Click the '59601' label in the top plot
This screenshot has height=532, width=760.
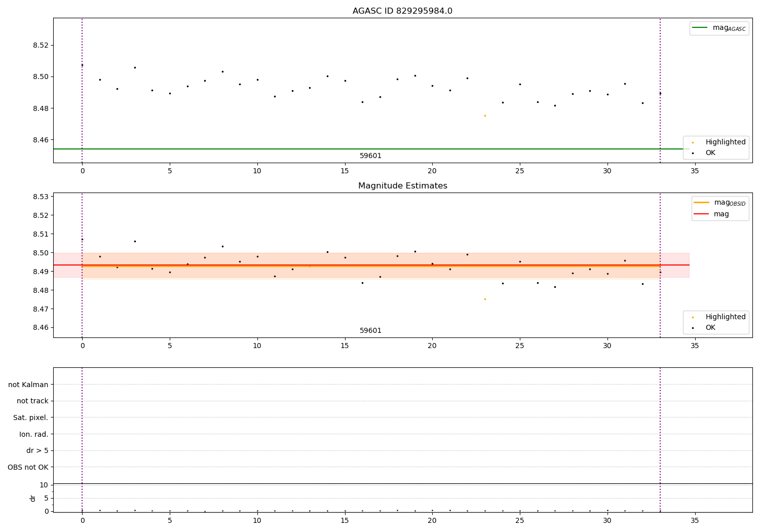click(x=370, y=156)
